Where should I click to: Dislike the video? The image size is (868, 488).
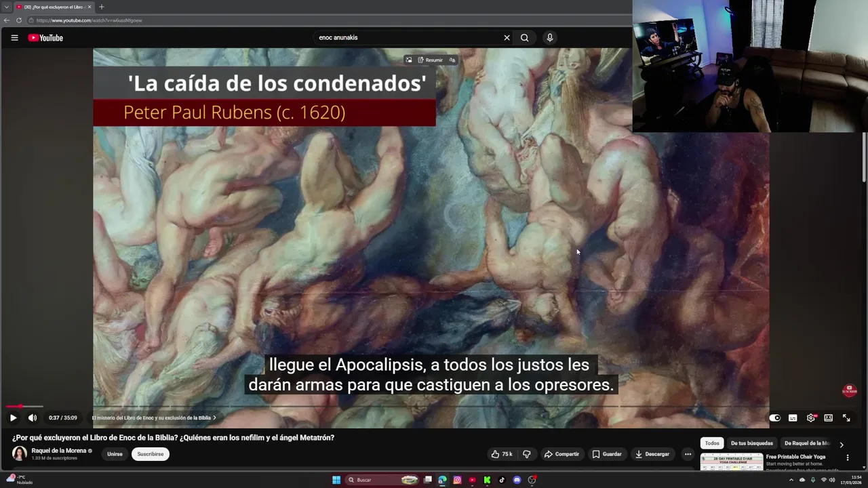(527, 454)
